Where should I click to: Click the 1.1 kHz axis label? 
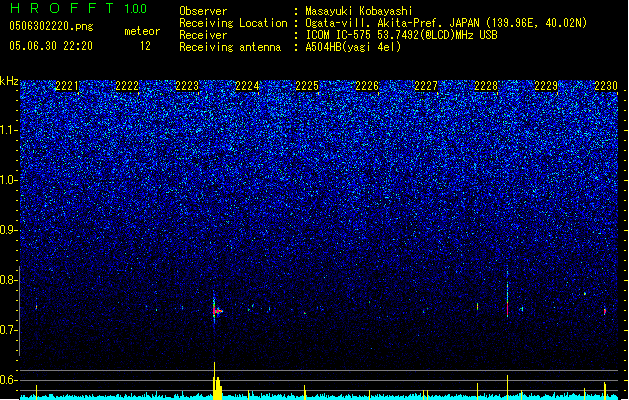pyautogui.click(x=8, y=130)
